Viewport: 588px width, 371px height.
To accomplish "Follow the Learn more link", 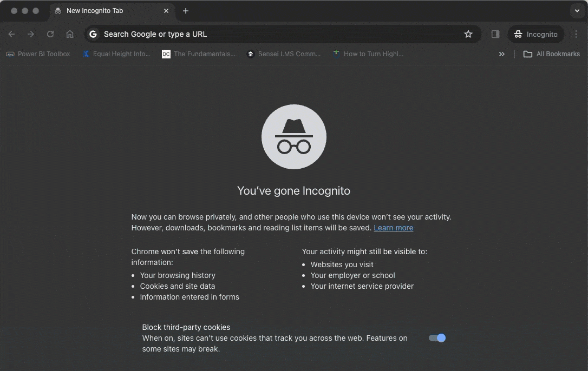I will pos(394,228).
